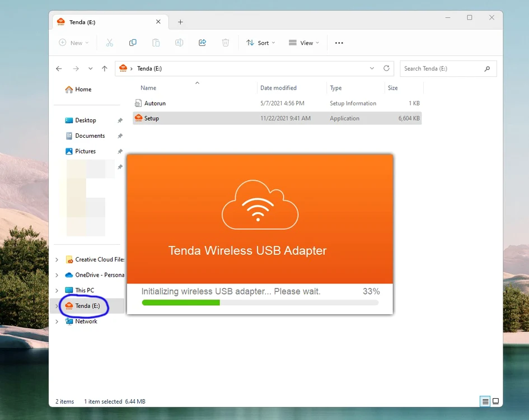Open the Sort dropdown
This screenshot has height=420, width=529.
[260, 43]
